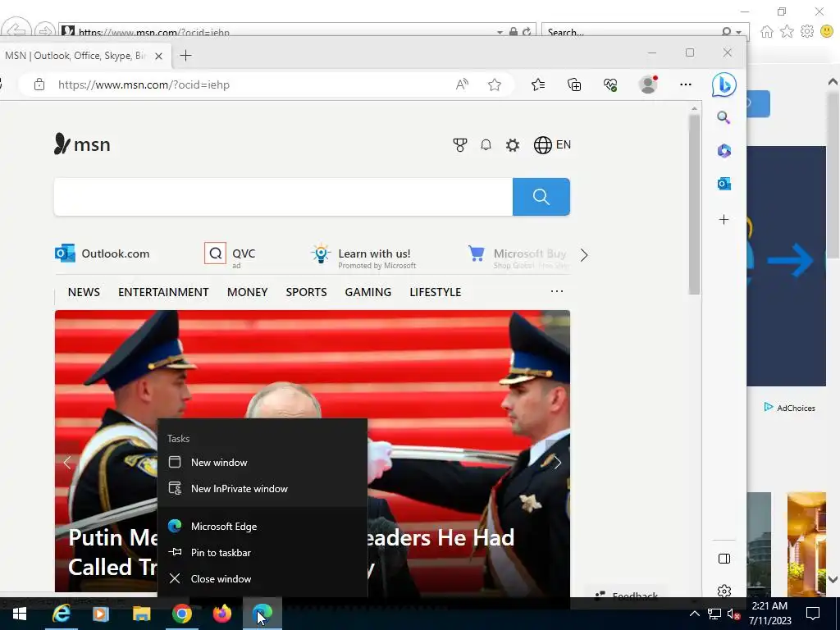Click the Edge page vertical scrollbar thumb
Image resolution: width=840 pixels, height=630 pixels.
point(694,203)
